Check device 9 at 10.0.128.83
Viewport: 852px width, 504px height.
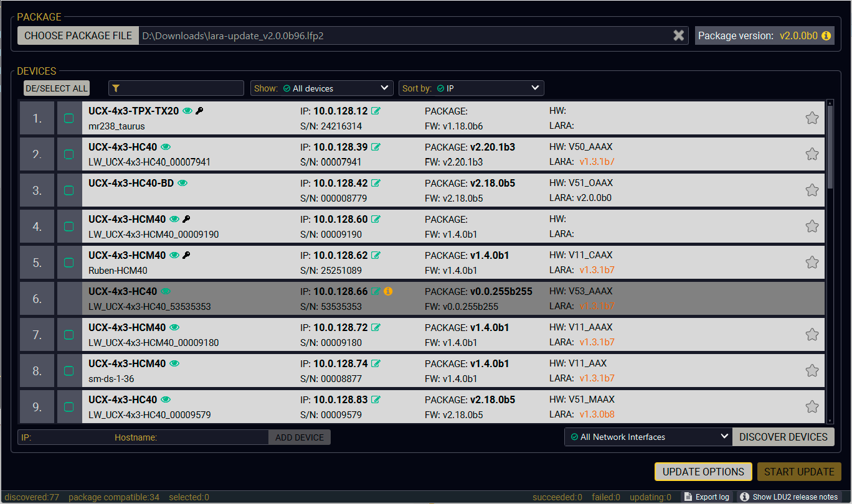[x=69, y=407]
